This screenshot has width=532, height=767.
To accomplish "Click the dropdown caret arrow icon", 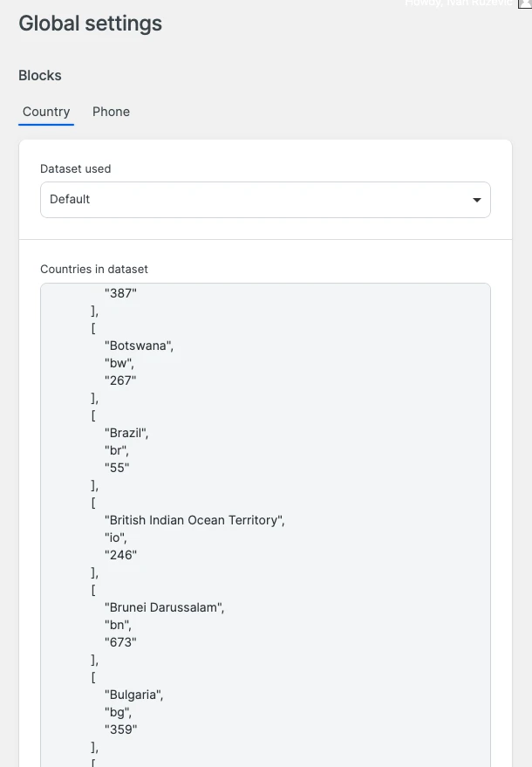I will [x=476, y=200].
